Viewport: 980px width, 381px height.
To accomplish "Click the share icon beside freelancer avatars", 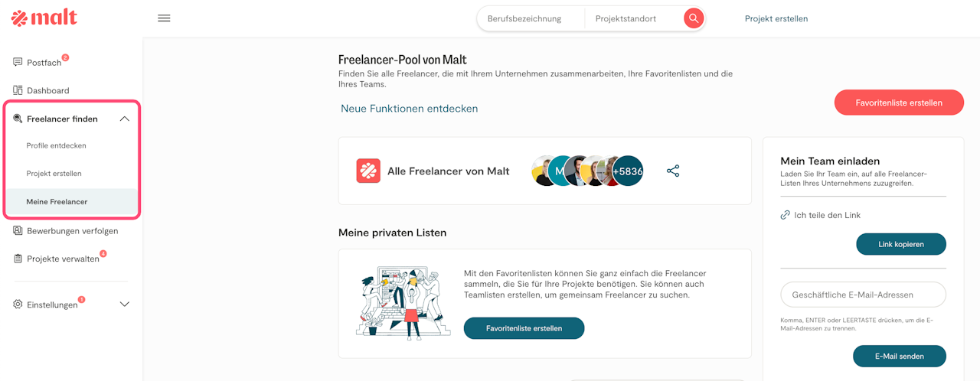I will [x=673, y=171].
